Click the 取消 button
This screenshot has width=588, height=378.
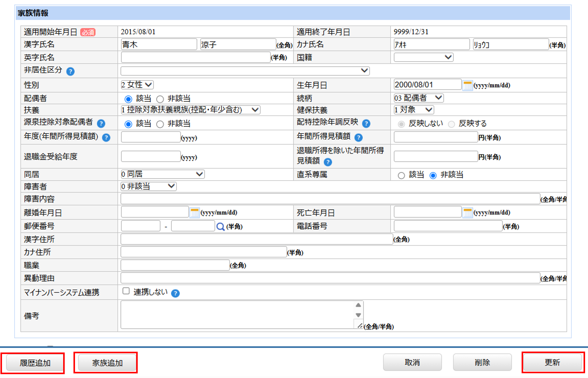(x=412, y=362)
